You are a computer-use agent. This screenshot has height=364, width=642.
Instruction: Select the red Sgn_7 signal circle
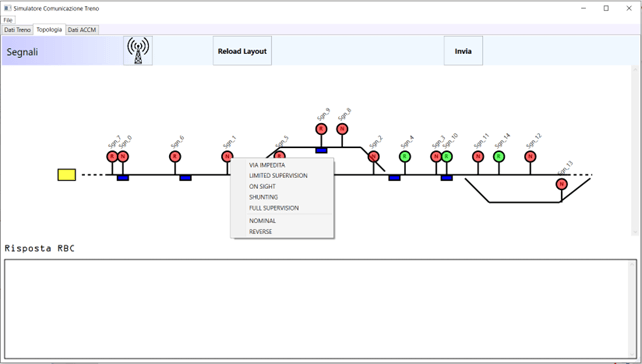112,156
